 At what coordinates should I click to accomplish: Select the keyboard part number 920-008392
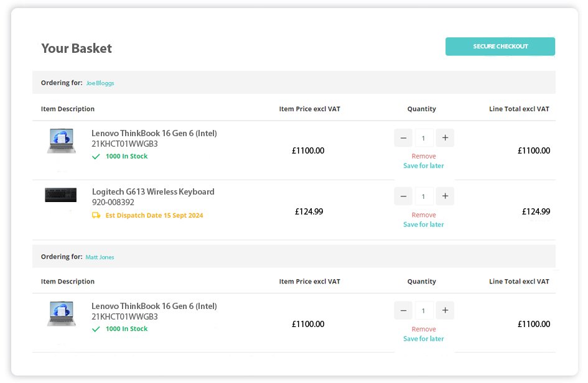pos(113,202)
